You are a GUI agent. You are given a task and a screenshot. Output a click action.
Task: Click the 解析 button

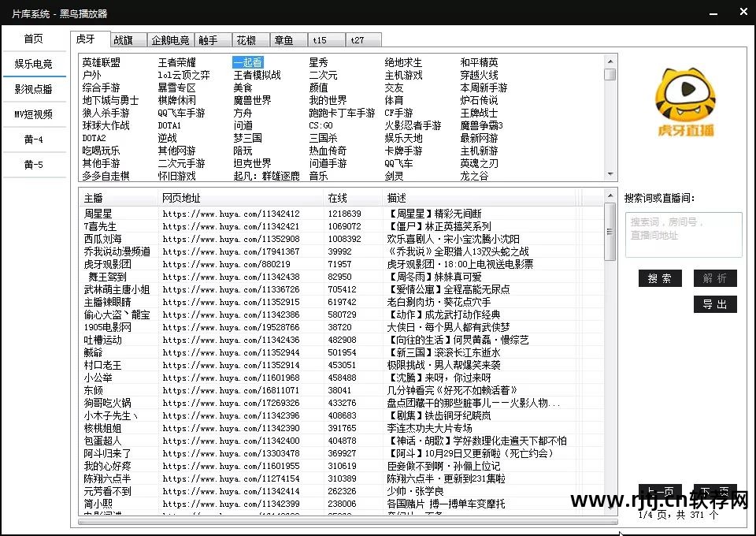(x=715, y=278)
